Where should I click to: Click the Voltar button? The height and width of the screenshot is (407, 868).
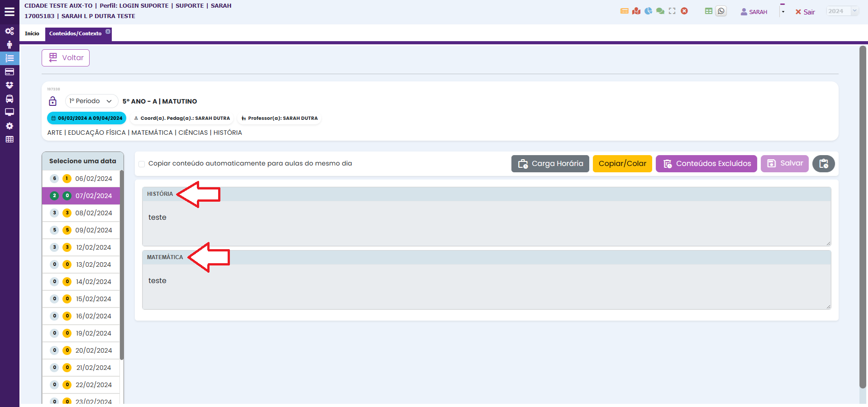66,58
